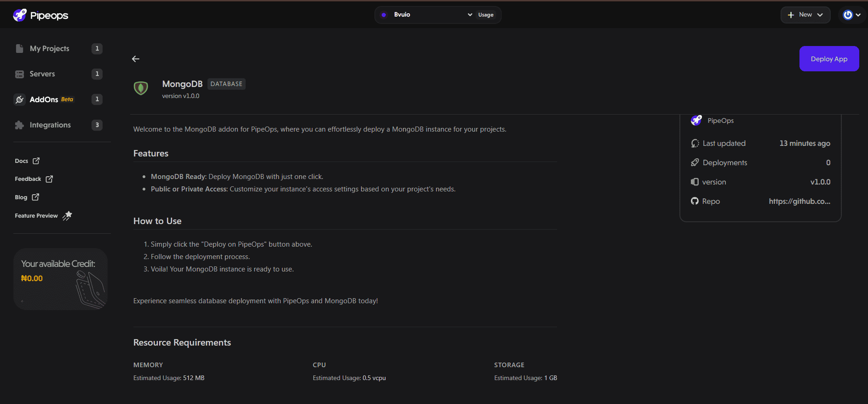Go back with the left arrow
The image size is (868, 404).
[136, 59]
